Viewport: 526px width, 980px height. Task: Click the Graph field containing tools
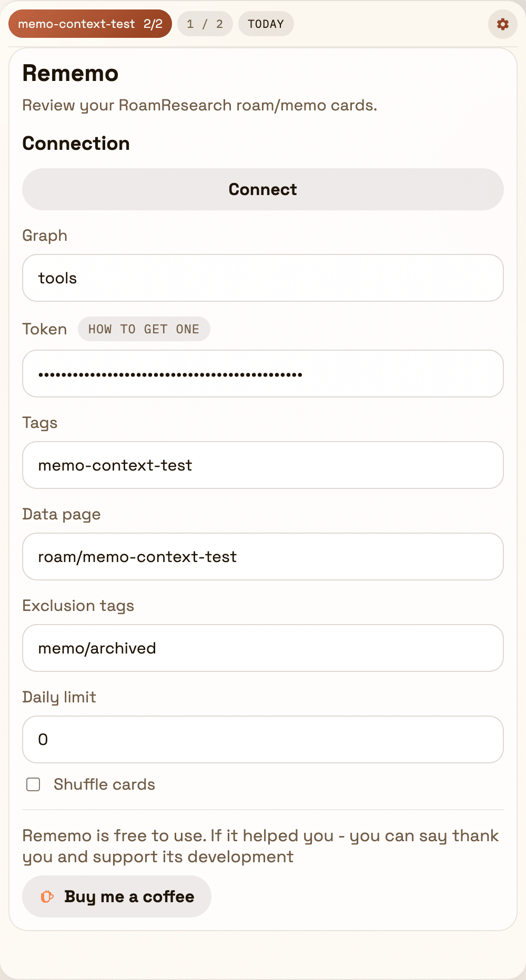(262, 278)
